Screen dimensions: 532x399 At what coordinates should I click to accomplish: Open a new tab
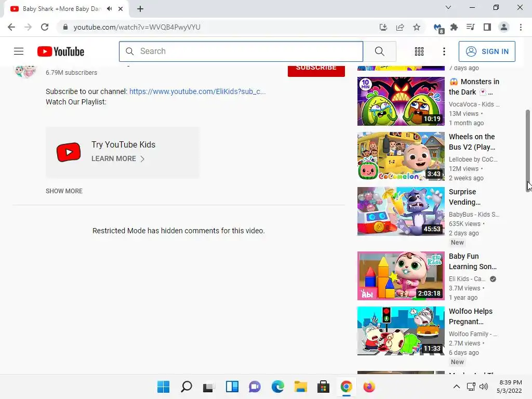click(x=140, y=9)
